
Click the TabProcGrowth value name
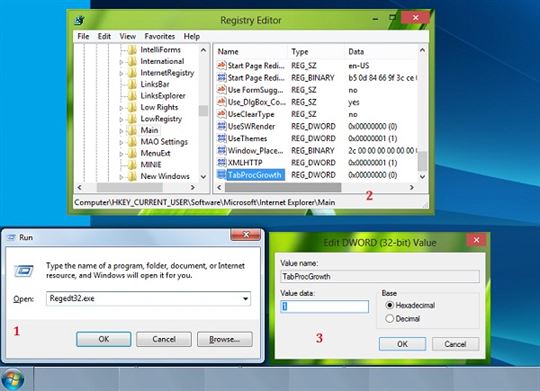(x=255, y=175)
